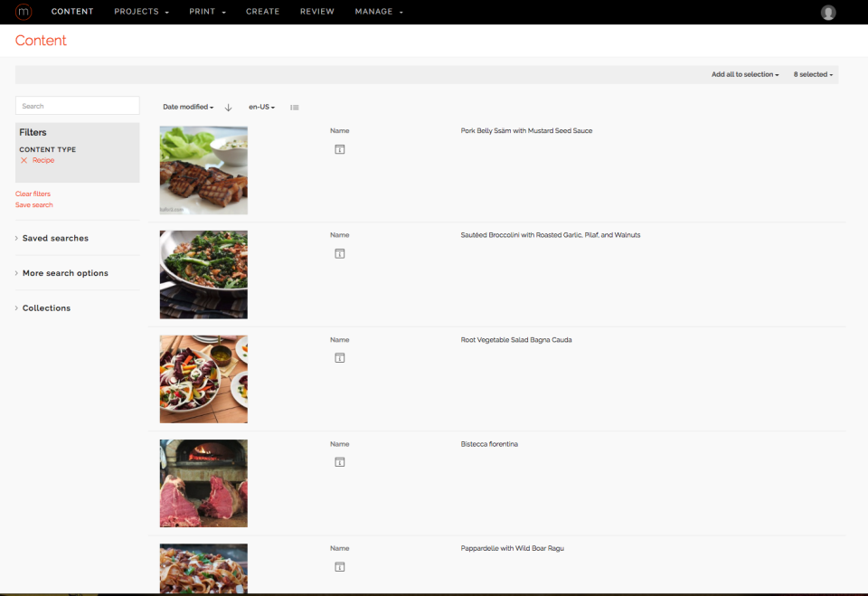Select the pork belly thumbnail image
Viewport: 868px width, 596px height.
203,170
